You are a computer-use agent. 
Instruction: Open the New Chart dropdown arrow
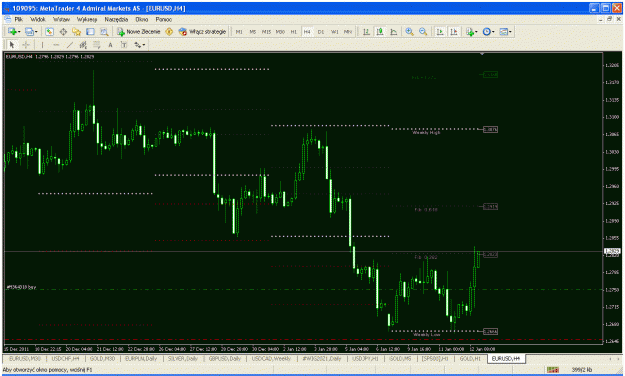click(x=19, y=32)
